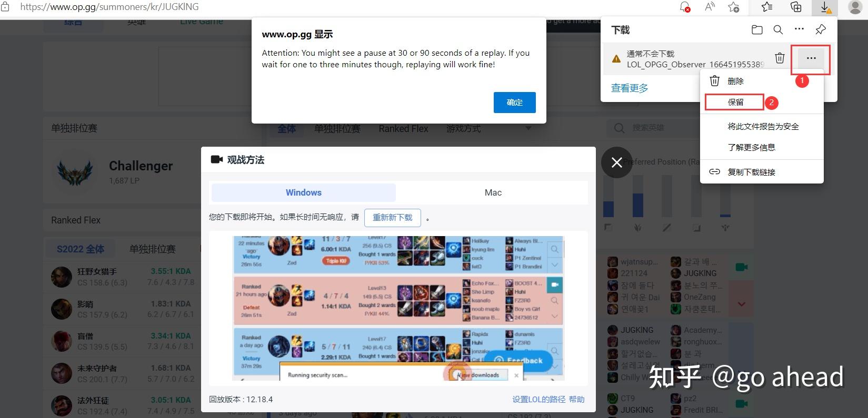The height and width of the screenshot is (418, 868).
Task: Click spectate camera icon near Fredit BRI row
Action: pyautogui.click(x=741, y=404)
